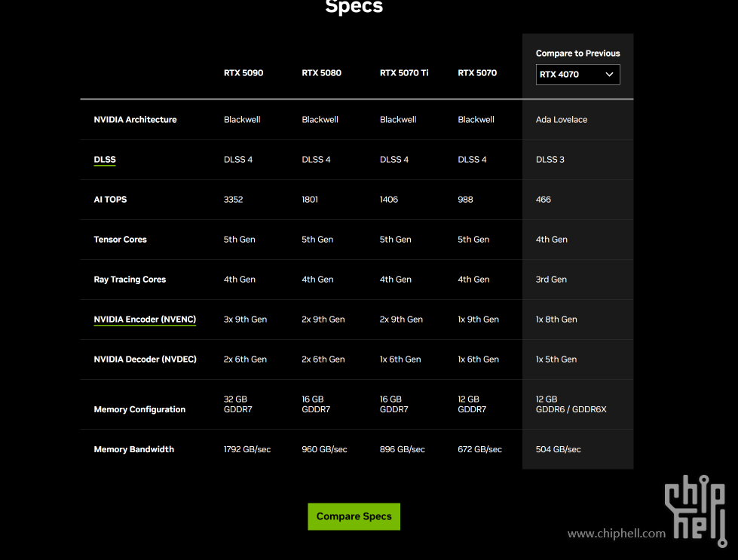738x560 pixels.
Task: Select the RTX 5080 column header
Action: pyautogui.click(x=321, y=73)
